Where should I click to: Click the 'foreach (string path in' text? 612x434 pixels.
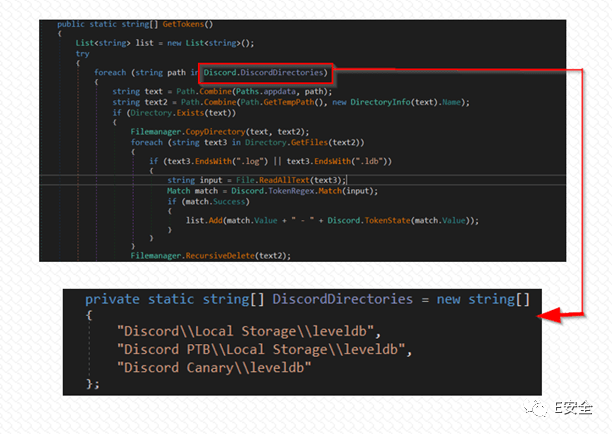[146, 73]
